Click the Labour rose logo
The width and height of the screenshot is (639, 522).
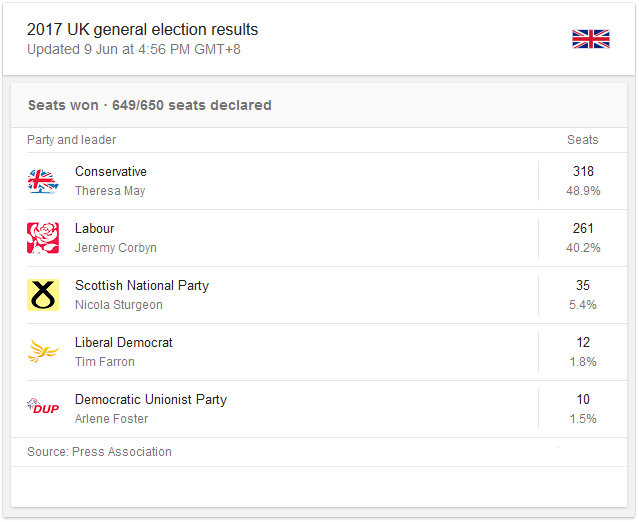[x=43, y=238]
